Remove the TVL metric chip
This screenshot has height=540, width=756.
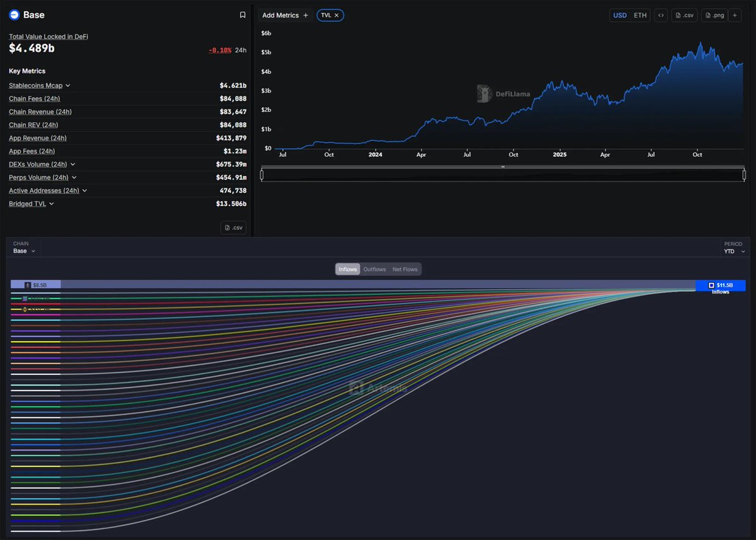click(336, 15)
